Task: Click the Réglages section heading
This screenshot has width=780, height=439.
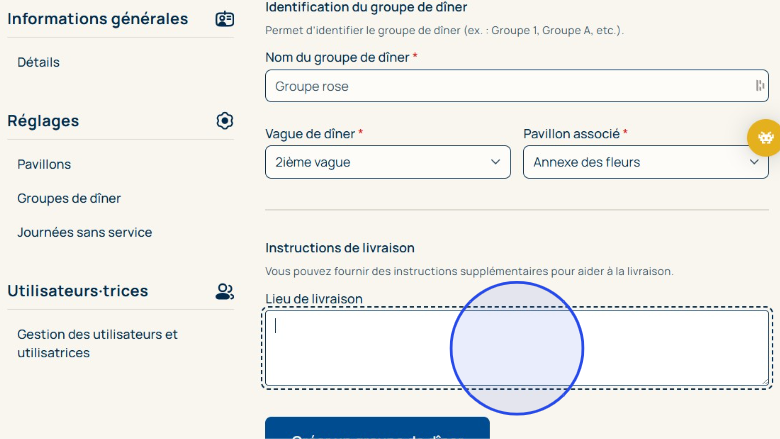Action: click(43, 121)
